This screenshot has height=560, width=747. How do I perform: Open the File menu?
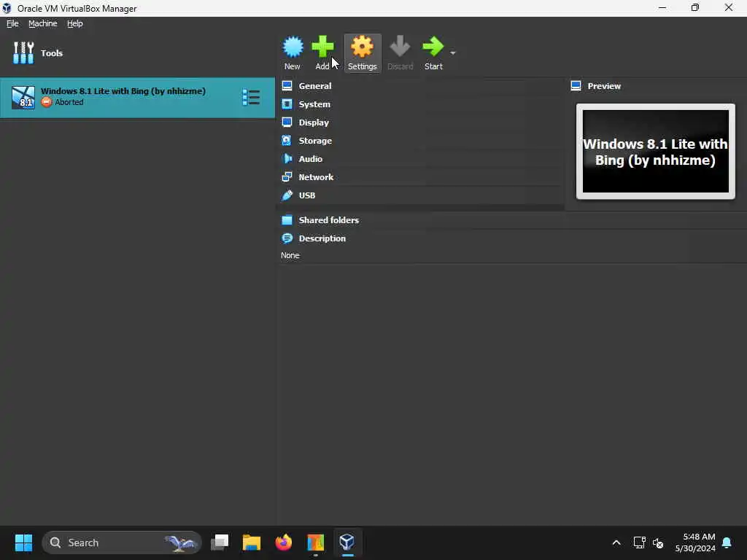pyautogui.click(x=12, y=23)
